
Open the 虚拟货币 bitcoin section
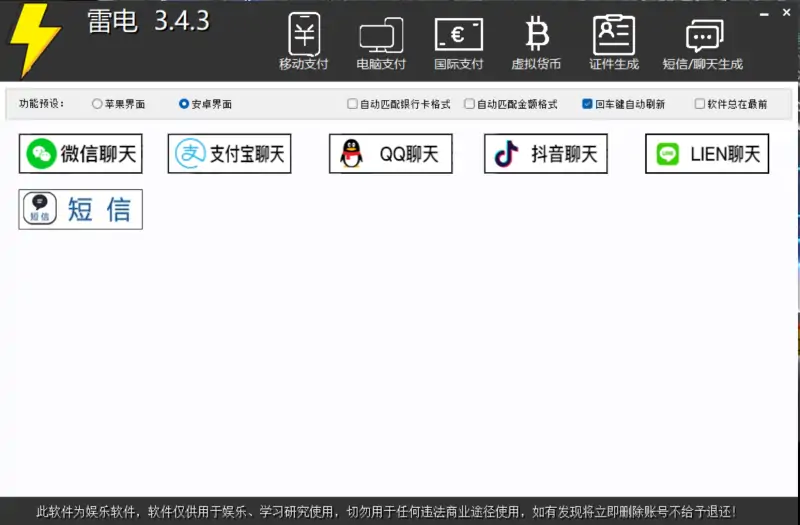(x=536, y=42)
